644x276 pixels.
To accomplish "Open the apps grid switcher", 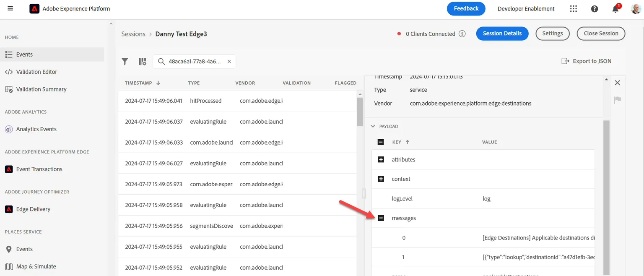I will click(x=574, y=9).
